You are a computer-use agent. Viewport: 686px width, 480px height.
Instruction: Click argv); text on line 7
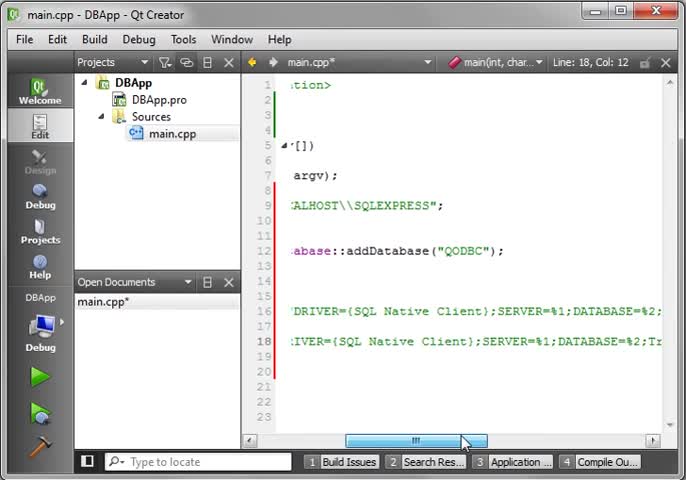[x=315, y=176]
